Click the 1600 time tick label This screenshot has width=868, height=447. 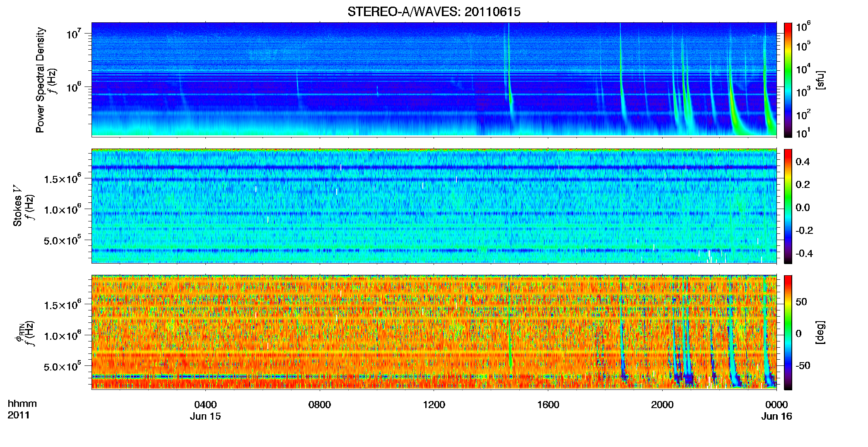pyautogui.click(x=548, y=404)
